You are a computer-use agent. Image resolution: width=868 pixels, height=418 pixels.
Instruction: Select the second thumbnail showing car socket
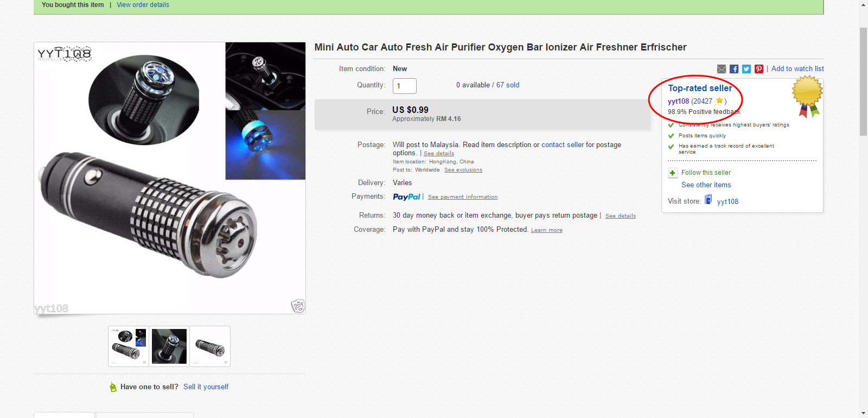click(169, 346)
